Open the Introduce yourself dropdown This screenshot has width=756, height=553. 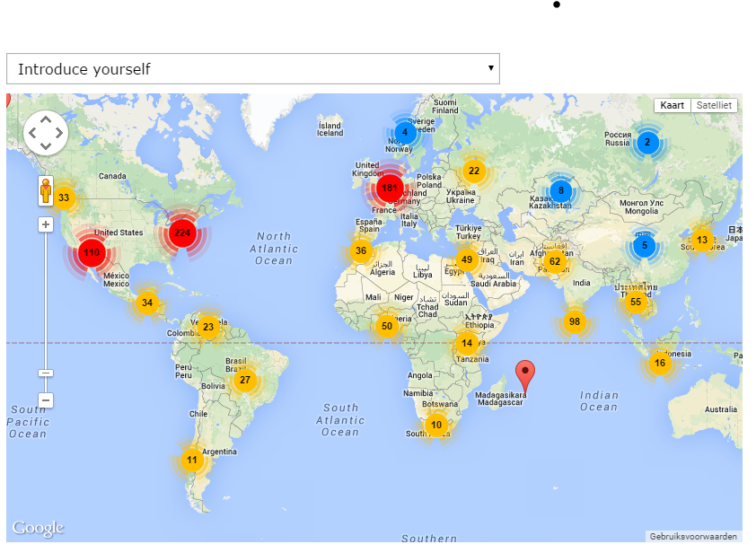[252, 69]
